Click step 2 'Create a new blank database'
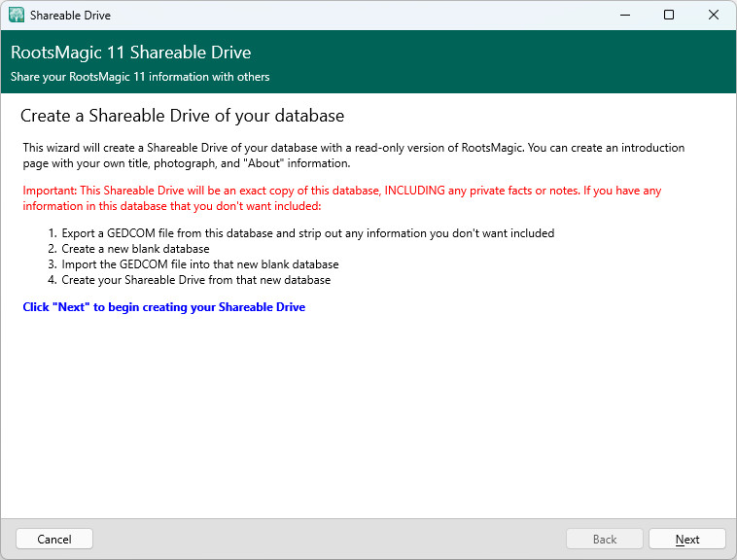 point(128,249)
